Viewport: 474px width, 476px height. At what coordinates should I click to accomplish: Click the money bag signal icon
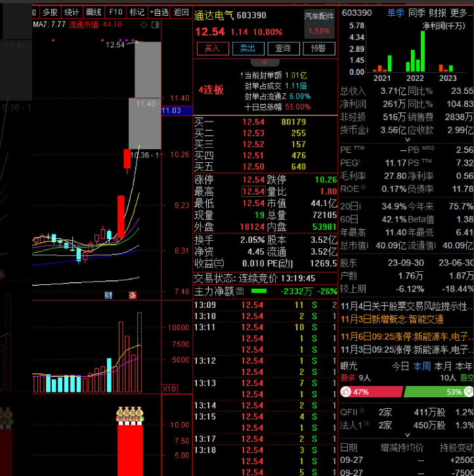[x=130, y=414]
